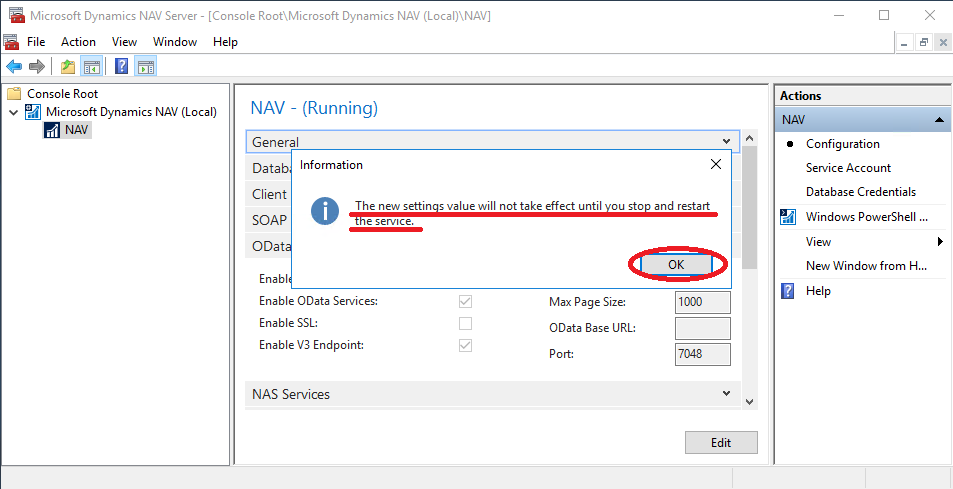The width and height of the screenshot is (953, 489).
Task: Click the Port field showing 7048
Action: click(x=703, y=354)
